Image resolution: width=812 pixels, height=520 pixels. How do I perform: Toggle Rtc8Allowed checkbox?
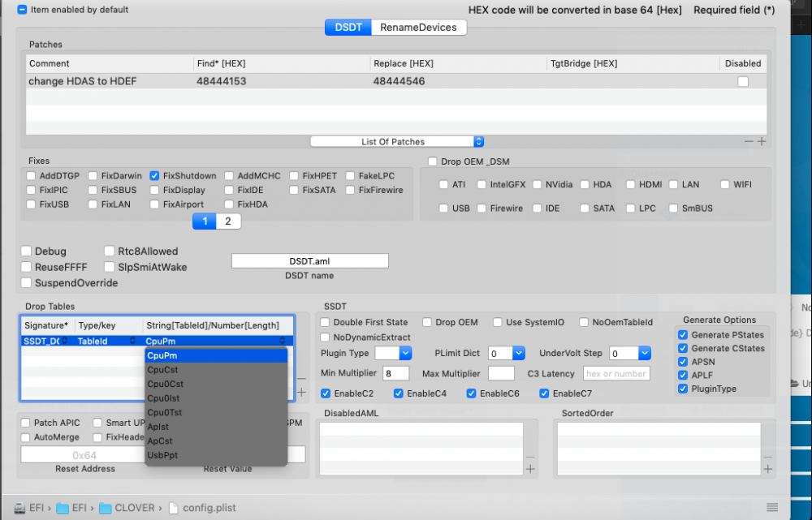click(x=110, y=251)
